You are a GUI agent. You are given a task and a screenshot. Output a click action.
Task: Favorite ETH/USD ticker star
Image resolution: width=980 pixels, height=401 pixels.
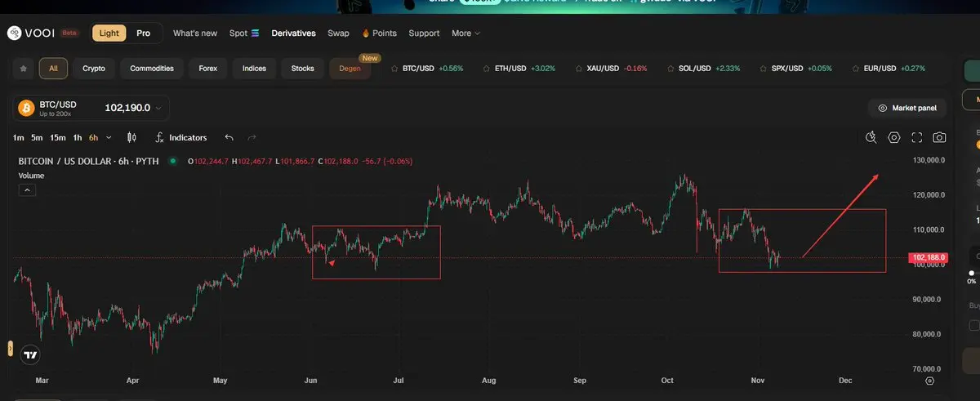click(487, 69)
